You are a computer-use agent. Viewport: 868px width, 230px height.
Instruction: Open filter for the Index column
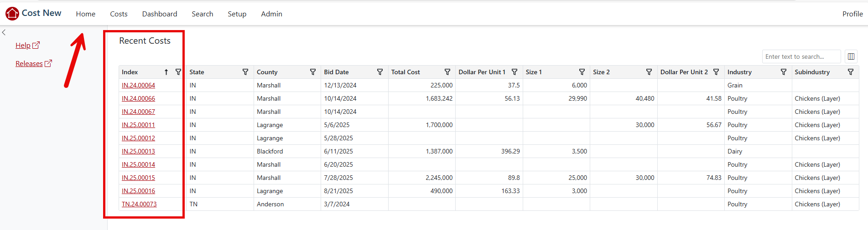[x=178, y=72]
